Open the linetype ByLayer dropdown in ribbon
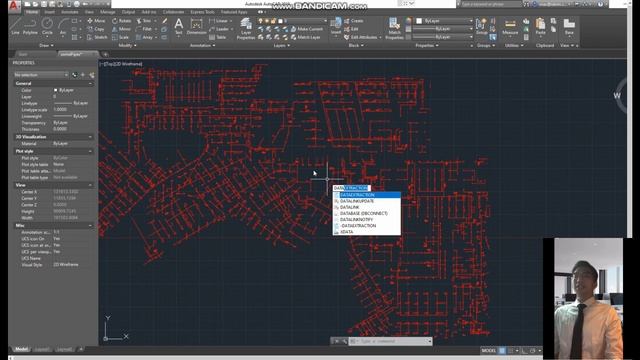Image resolution: width=640 pixels, height=360 pixels. (x=443, y=37)
